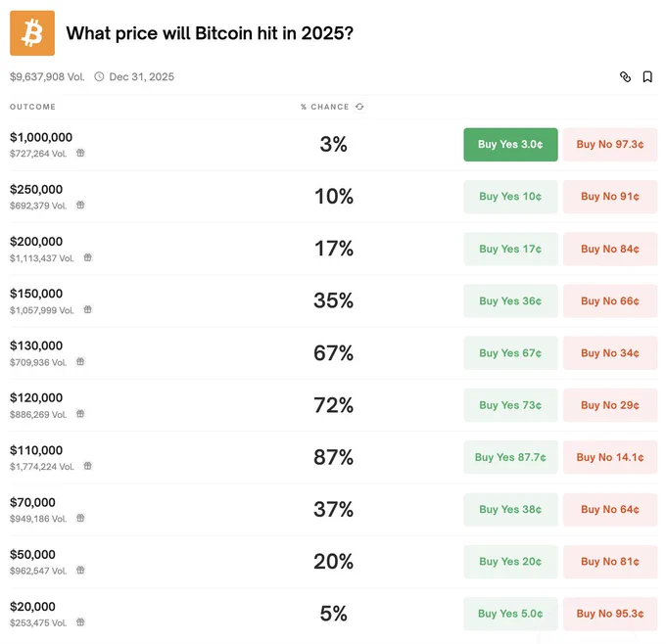This screenshot has width=666, height=644.
Task: Open the $110,000 outcome details
Action: [36, 450]
